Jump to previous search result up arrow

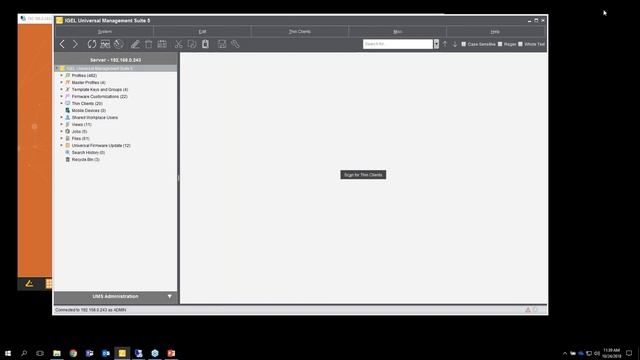coord(445,44)
